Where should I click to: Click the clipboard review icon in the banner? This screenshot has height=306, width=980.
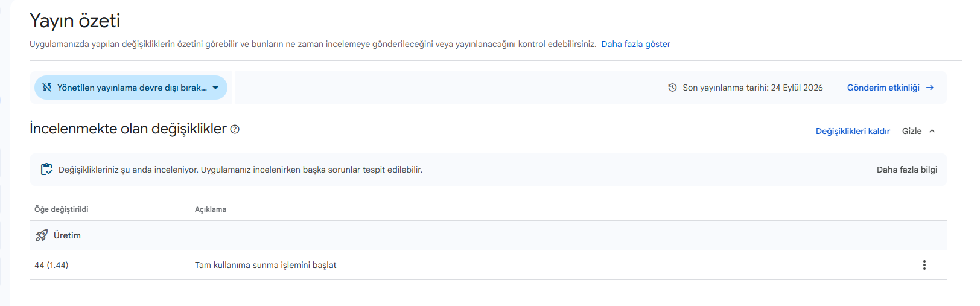tap(46, 170)
